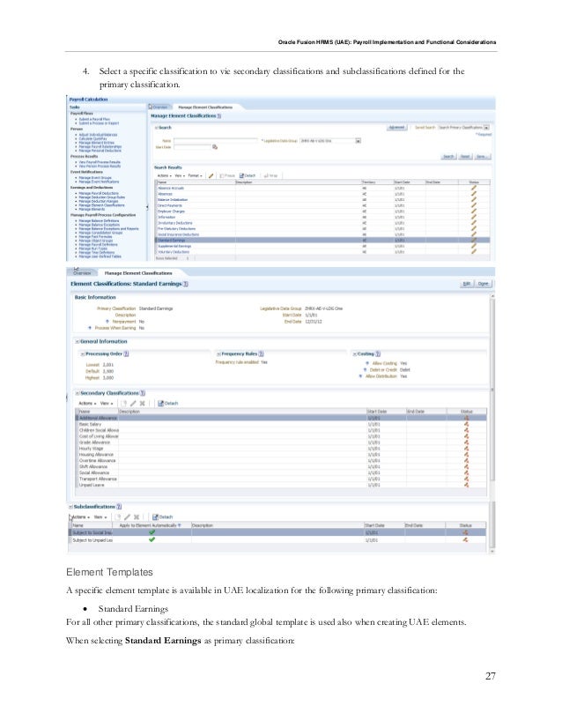Open the Legislative Data Group dropdown
The height and width of the screenshot is (728, 562).
click(358, 141)
